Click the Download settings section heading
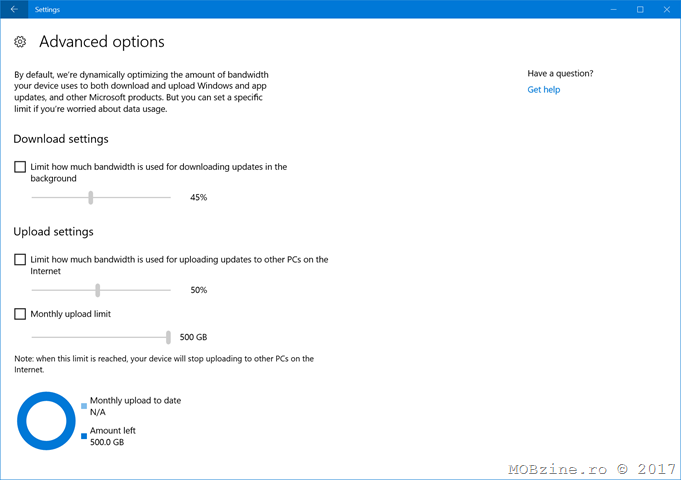This screenshot has width=681, height=480. tap(61, 139)
